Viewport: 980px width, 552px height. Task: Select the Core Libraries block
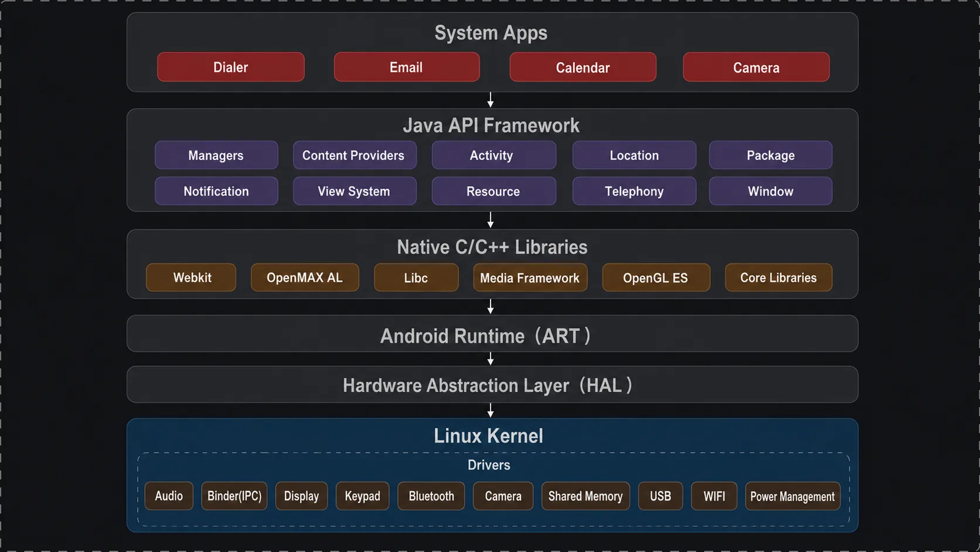click(x=778, y=277)
